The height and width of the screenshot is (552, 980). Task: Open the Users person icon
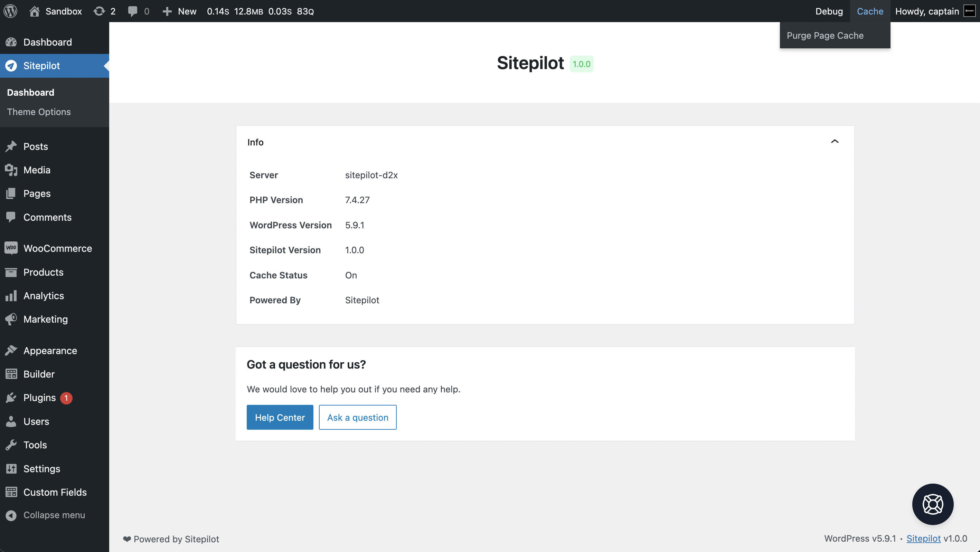tap(11, 421)
